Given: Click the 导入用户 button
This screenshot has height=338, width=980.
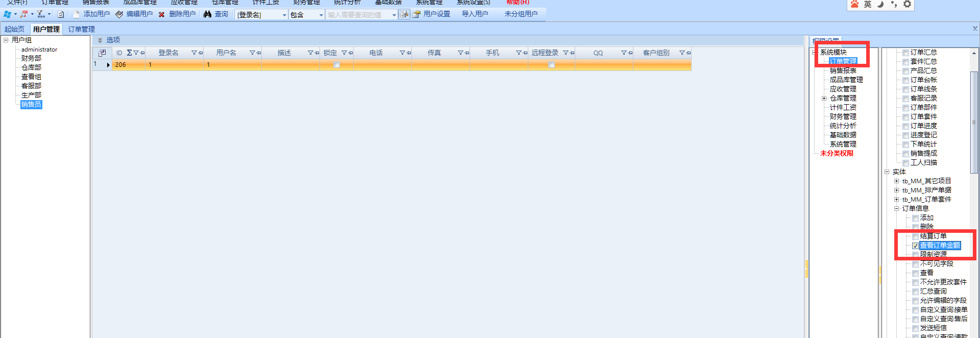Looking at the screenshot, I should [x=475, y=14].
